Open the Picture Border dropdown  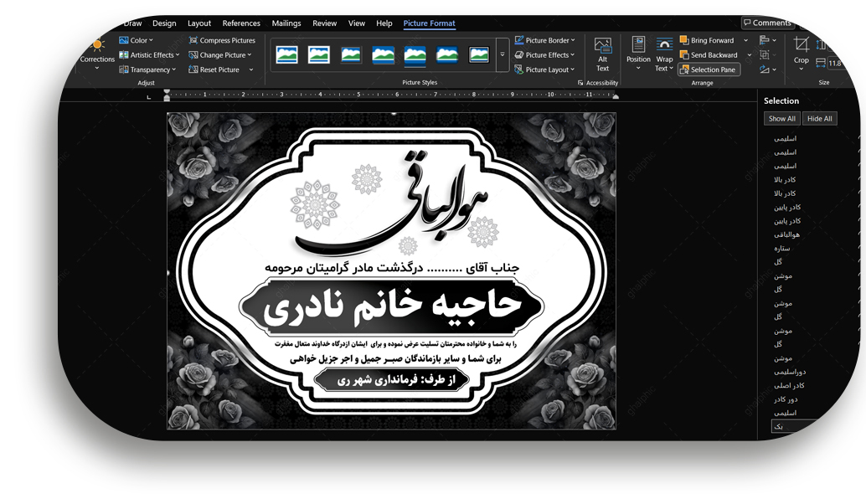tap(547, 40)
